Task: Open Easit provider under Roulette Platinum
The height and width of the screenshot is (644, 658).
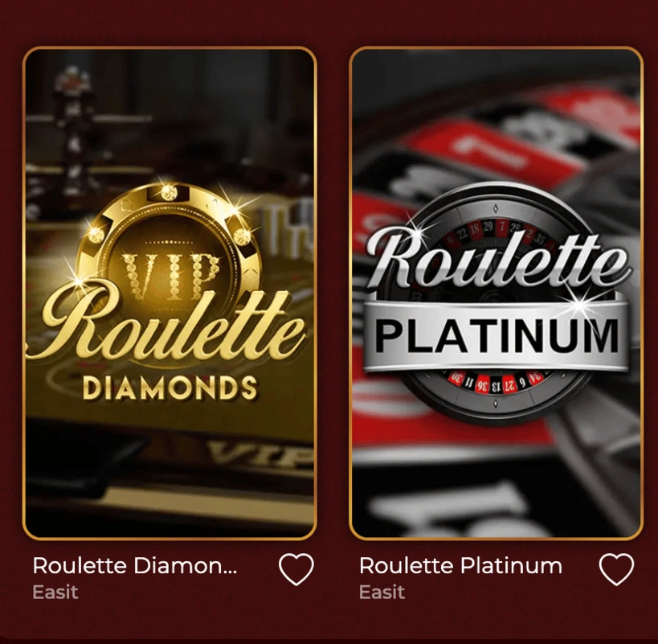Action: [382, 592]
